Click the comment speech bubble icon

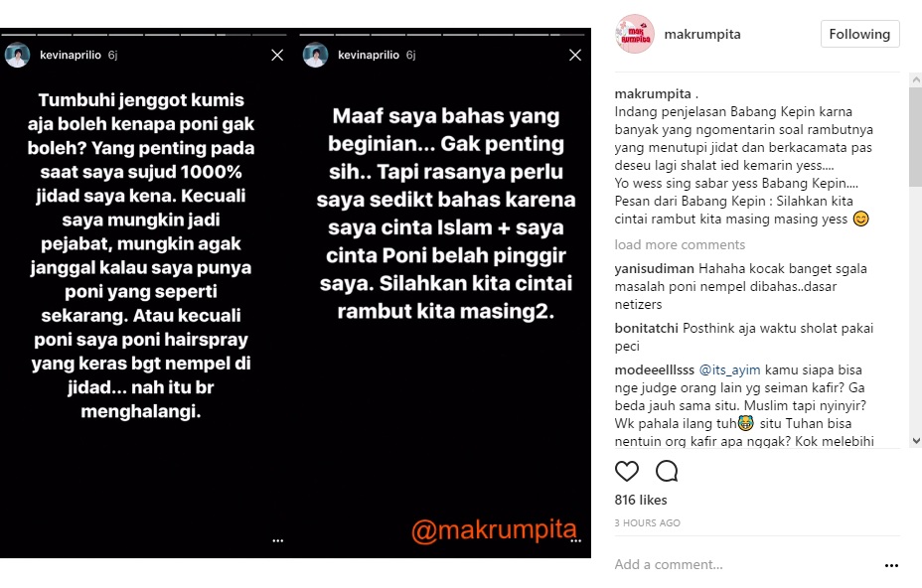(667, 471)
